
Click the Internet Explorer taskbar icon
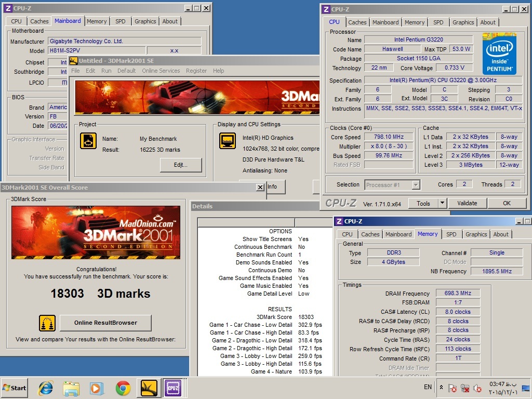pos(46,388)
